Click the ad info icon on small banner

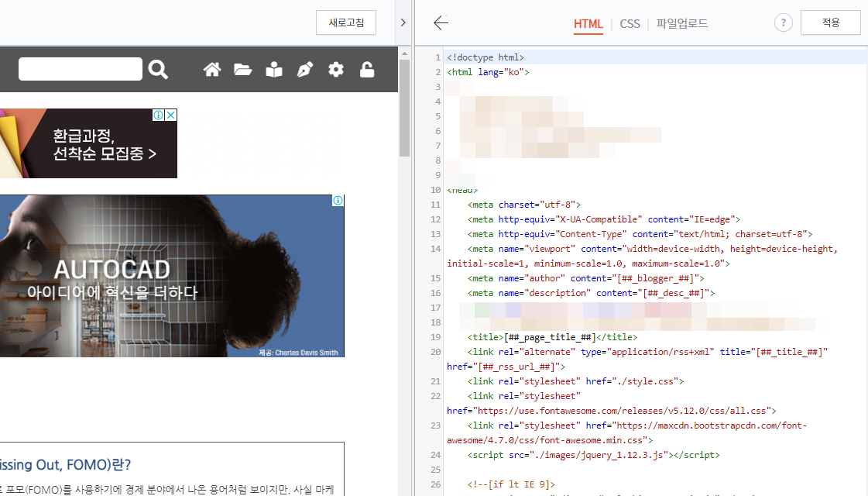click(158, 115)
